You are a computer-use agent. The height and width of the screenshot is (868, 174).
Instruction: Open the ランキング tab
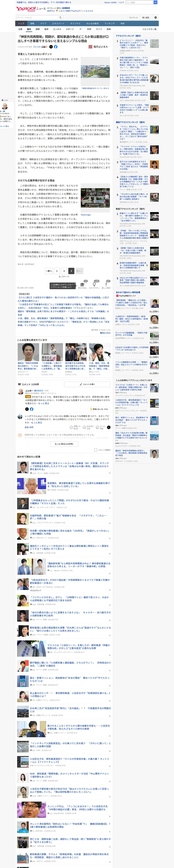click(109, 24)
